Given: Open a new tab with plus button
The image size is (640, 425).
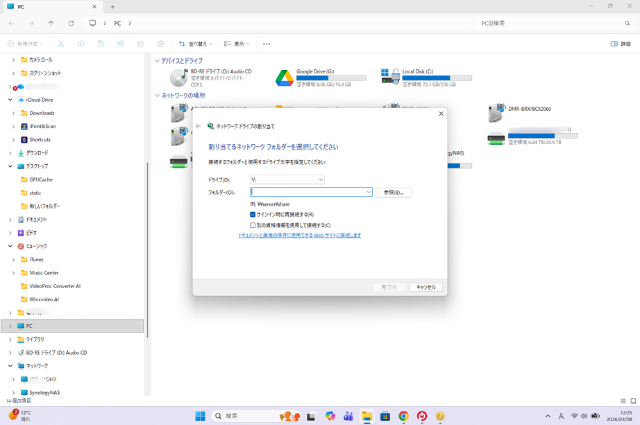Looking at the screenshot, I should [112, 7].
